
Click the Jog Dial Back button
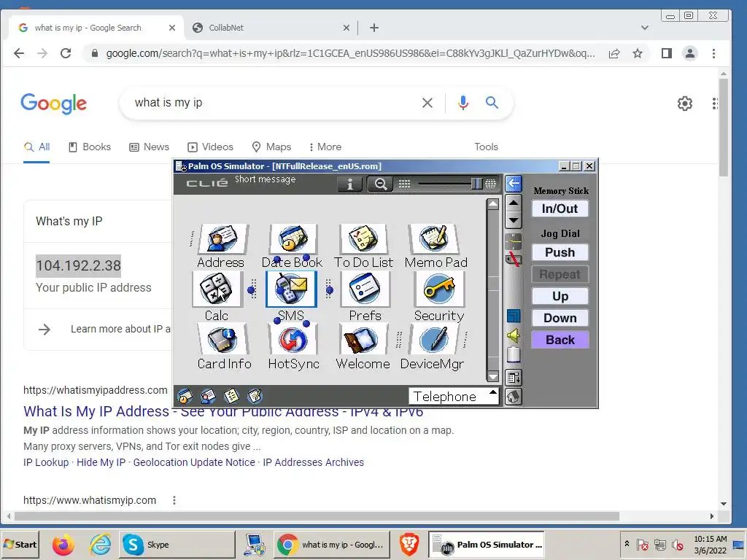(560, 340)
